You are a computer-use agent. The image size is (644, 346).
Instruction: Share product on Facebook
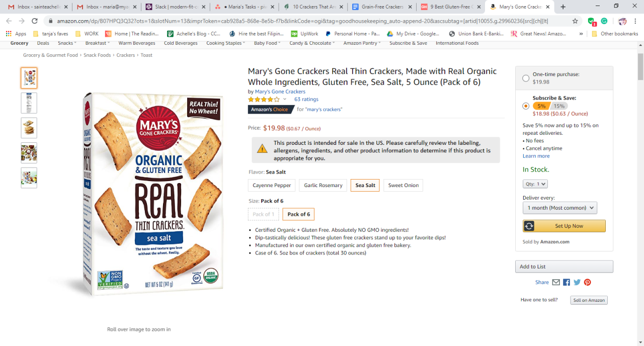(x=567, y=283)
